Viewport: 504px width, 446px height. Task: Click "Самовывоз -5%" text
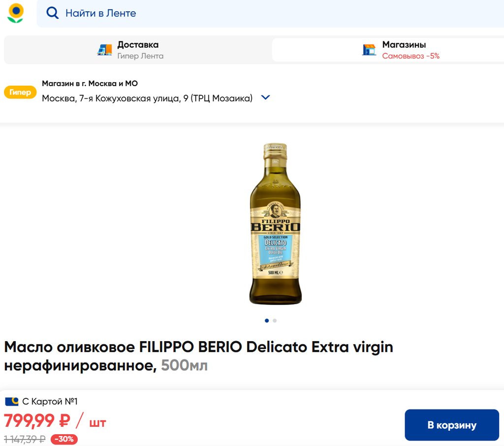point(410,56)
